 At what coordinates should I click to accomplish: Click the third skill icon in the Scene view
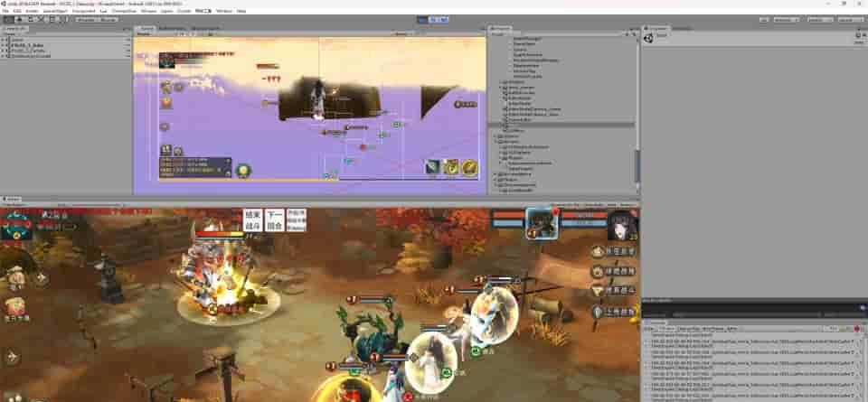[470, 167]
